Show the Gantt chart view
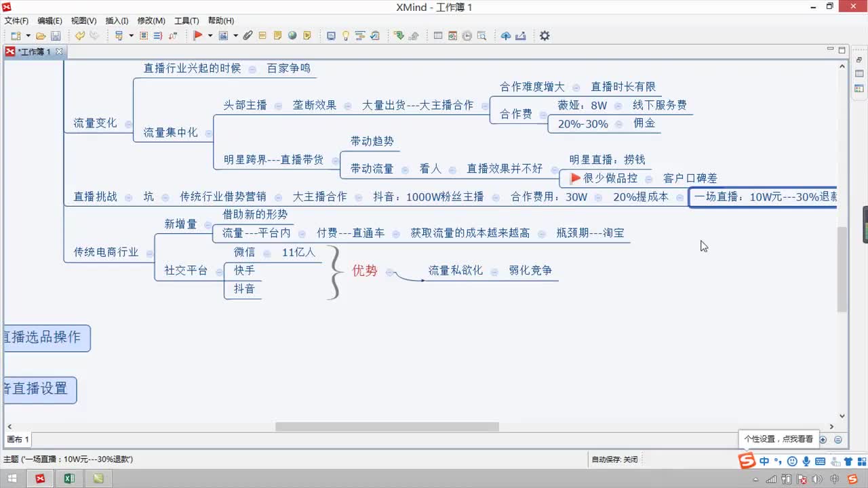The width and height of the screenshot is (868, 488). click(x=360, y=35)
